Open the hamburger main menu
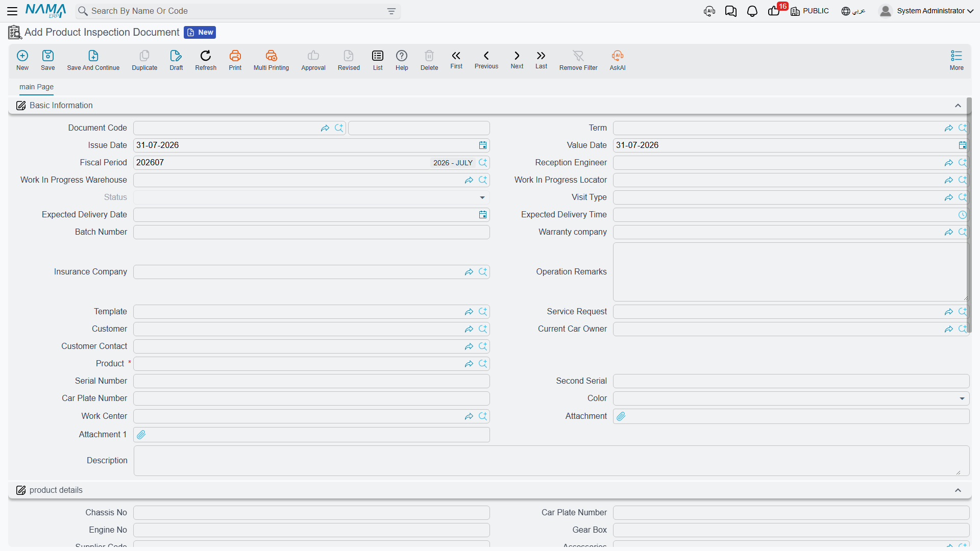This screenshot has height=551, width=980. pyautogui.click(x=12, y=11)
